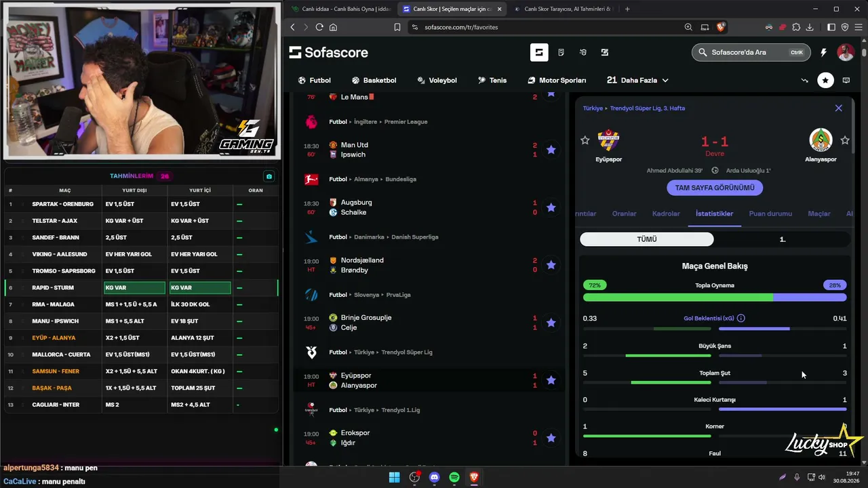Image resolution: width=868 pixels, height=488 pixels.
Task: Unfavorite the Man Utd vs Ipswich match
Action: click(x=551, y=150)
